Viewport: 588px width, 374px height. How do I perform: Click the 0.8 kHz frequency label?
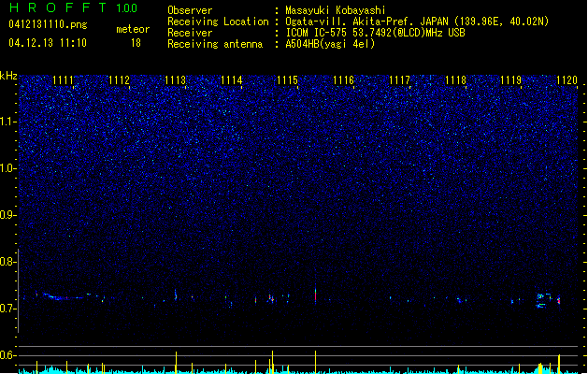pos(8,262)
